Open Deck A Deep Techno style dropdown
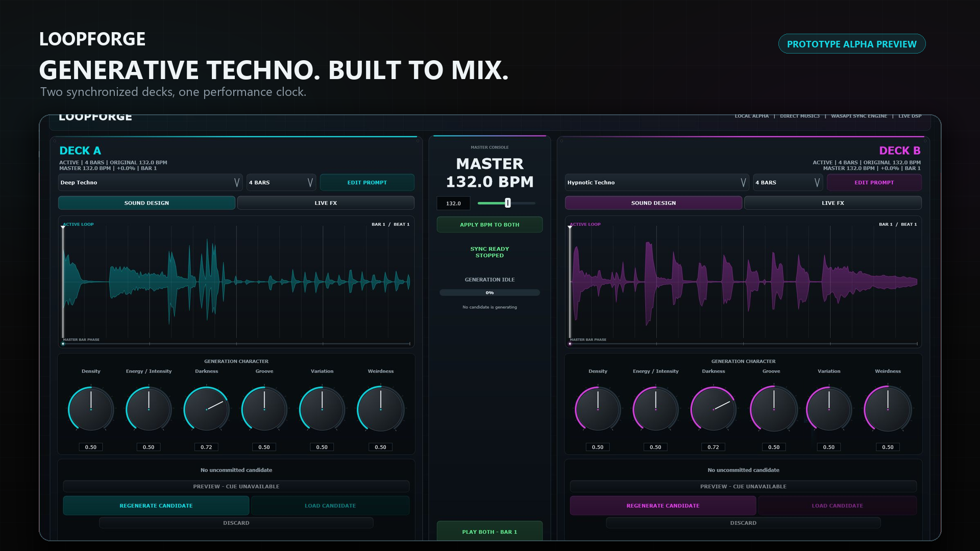This screenshot has width=980, height=551. pyautogui.click(x=150, y=183)
